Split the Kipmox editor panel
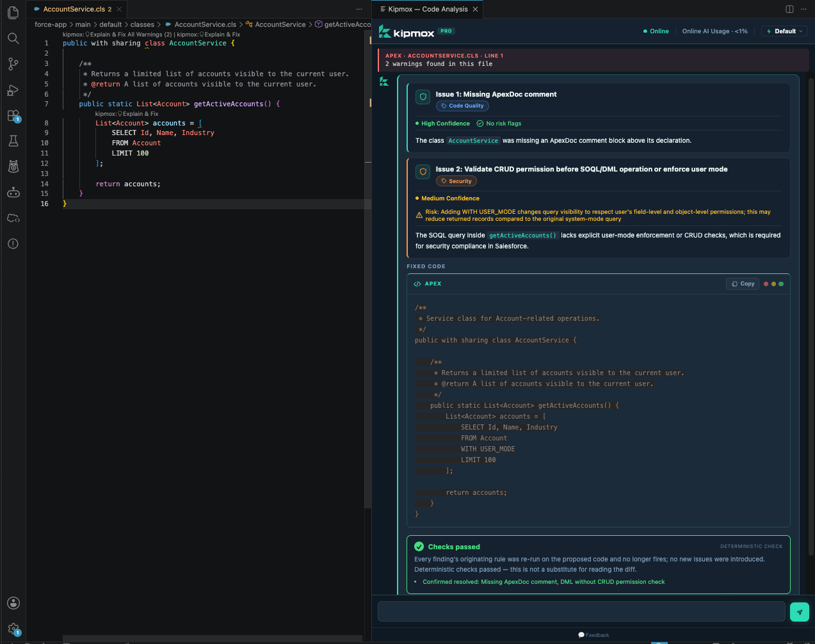 789,9
